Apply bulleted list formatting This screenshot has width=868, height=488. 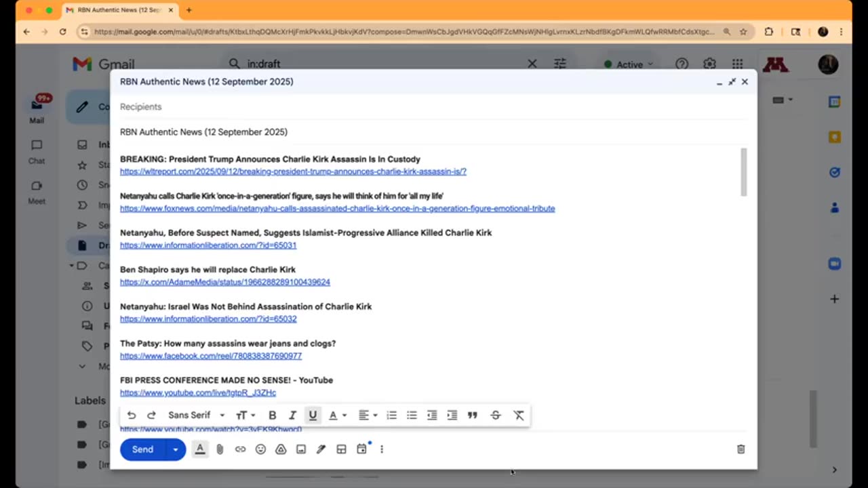click(412, 415)
